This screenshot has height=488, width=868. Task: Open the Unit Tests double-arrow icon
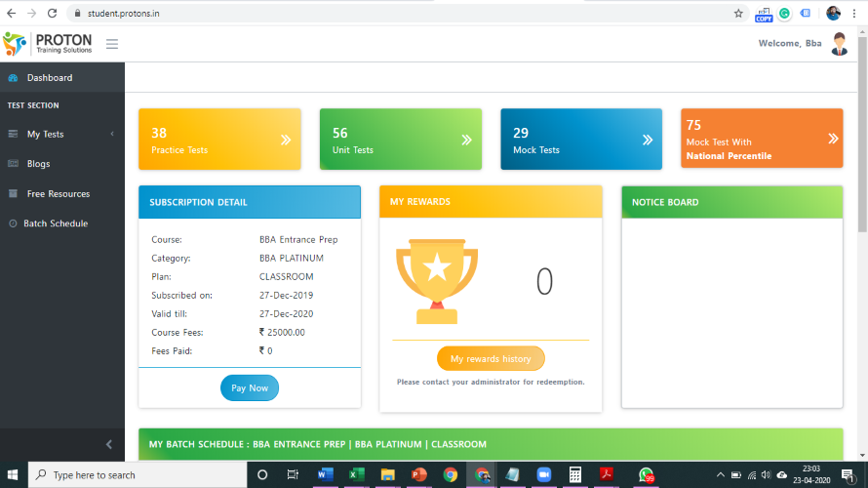(x=466, y=140)
